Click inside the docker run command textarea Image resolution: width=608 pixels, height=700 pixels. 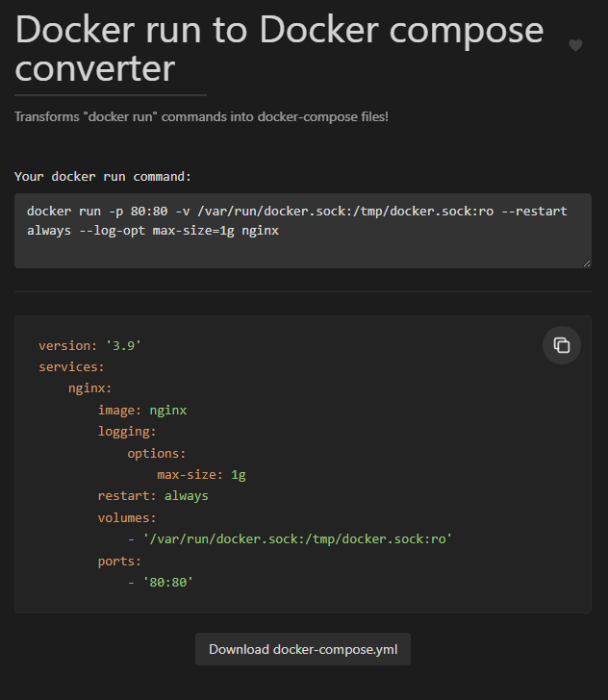tap(303, 231)
